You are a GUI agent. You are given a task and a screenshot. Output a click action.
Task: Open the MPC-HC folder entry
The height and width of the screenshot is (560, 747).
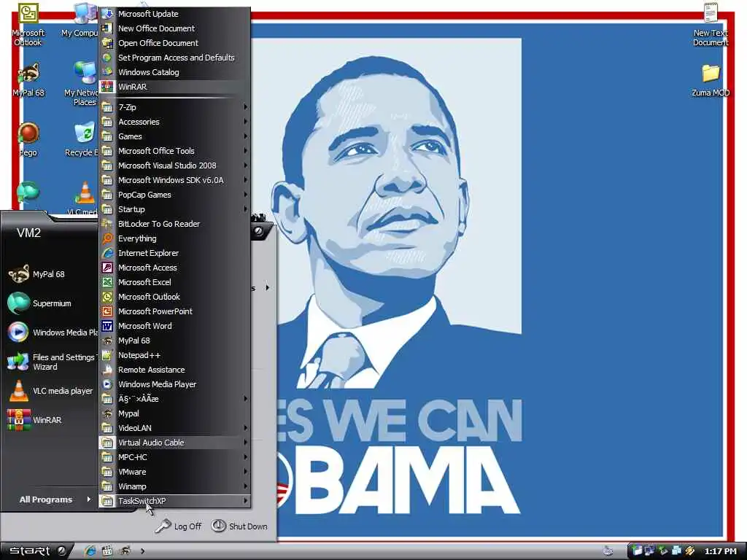(x=174, y=457)
